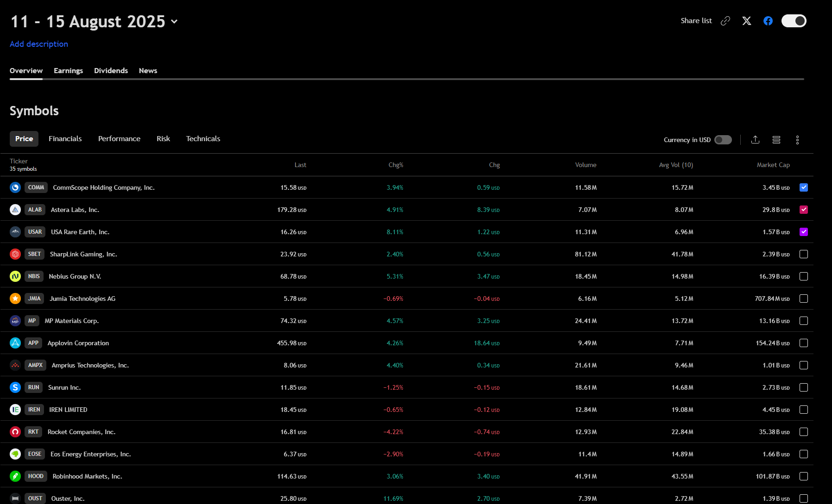Select the Technicals column set
Viewport: 832px width, 504px height.
coord(203,139)
